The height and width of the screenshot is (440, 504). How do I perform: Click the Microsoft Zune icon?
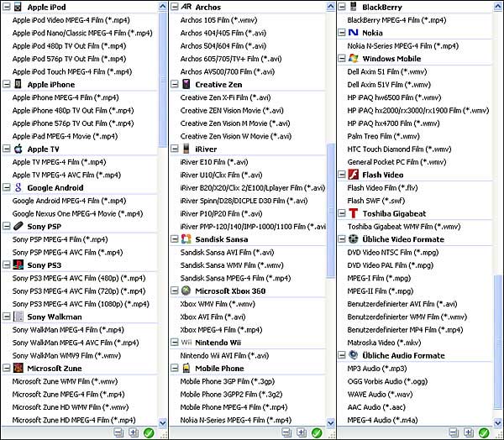[x=18, y=368]
